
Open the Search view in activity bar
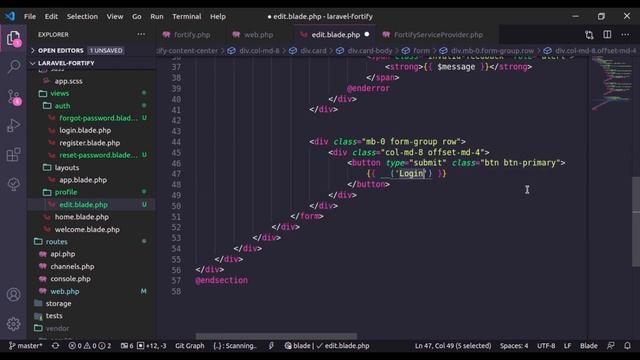[x=13, y=66]
